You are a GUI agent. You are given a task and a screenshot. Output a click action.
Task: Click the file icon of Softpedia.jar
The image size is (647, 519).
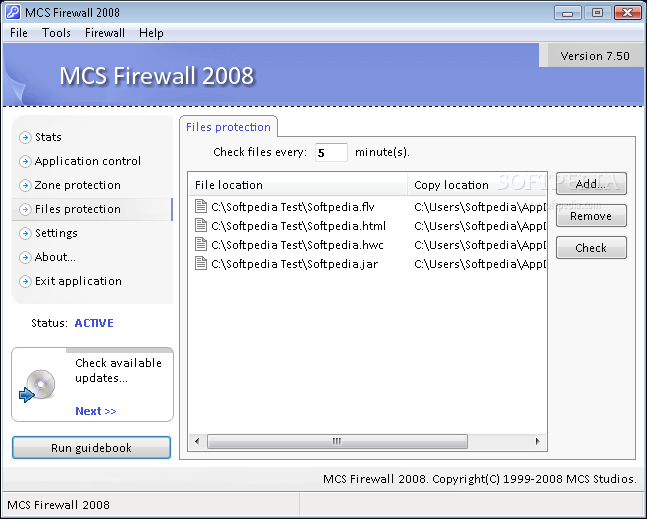(201, 263)
